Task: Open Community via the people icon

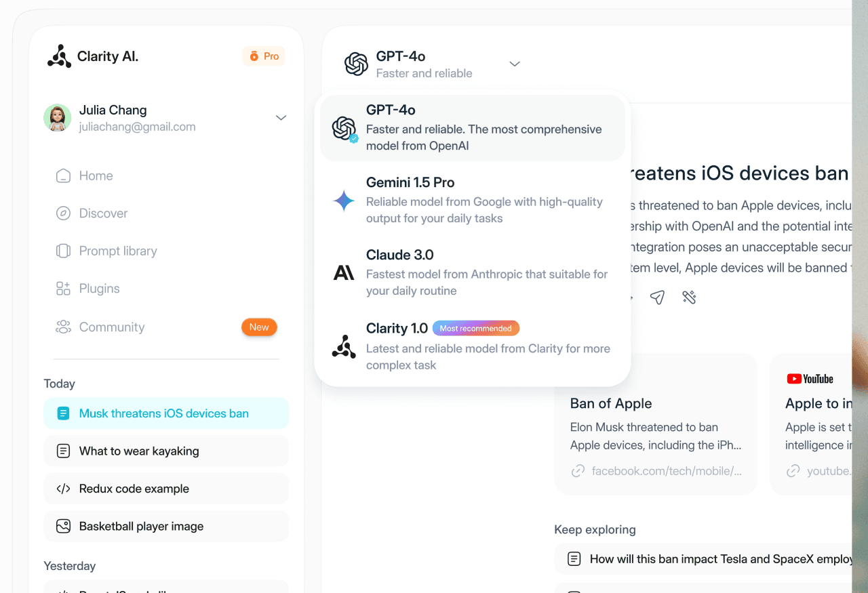Action: click(x=63, y=327)
